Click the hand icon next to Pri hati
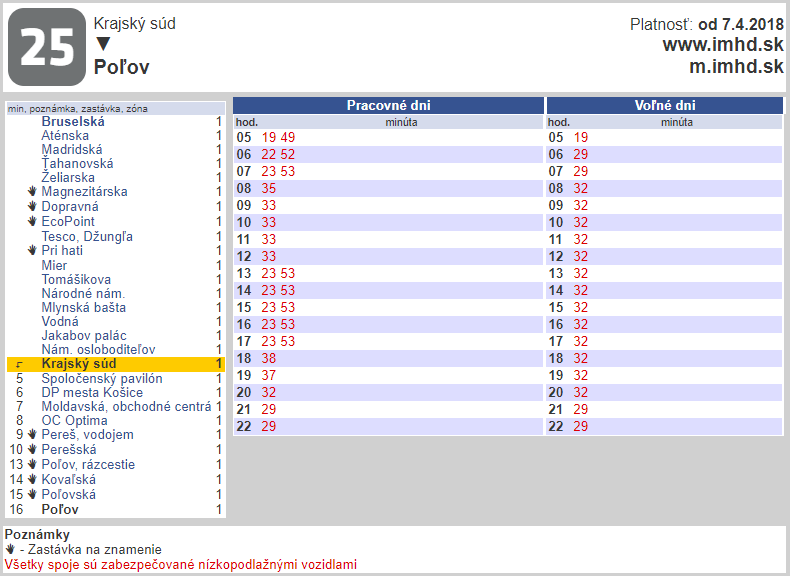Viewport: 790px width, 576px height. click(x=32, y=251)
